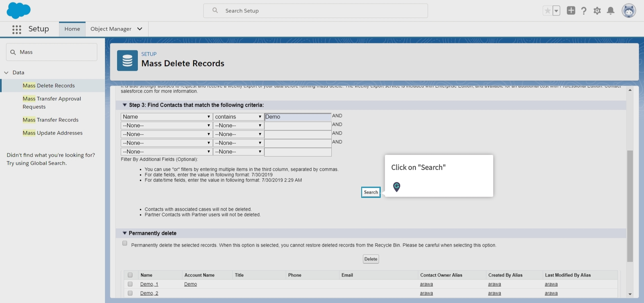Open the App Launcher waffle icon
This screenshot has height=303, width=644.
click(16, 29)
